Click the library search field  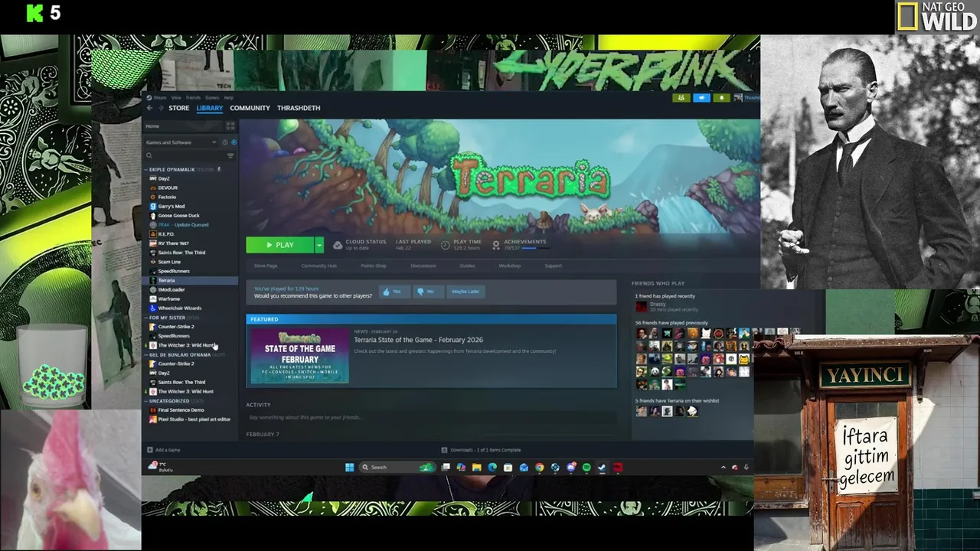pyautogui.click(x=185, y=155)
